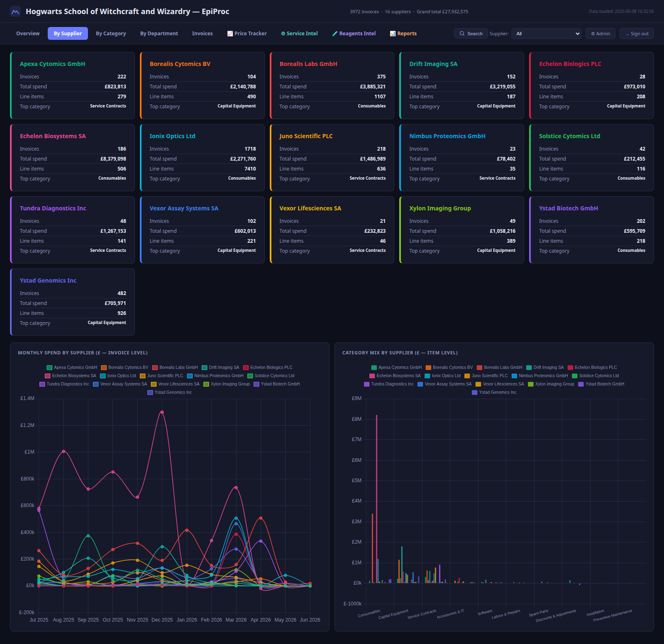Toggle Vexor Lifesciences SA in category mix legend
Image resolution: width=664 pixels, height=644 pixels.
pos(500,384)
